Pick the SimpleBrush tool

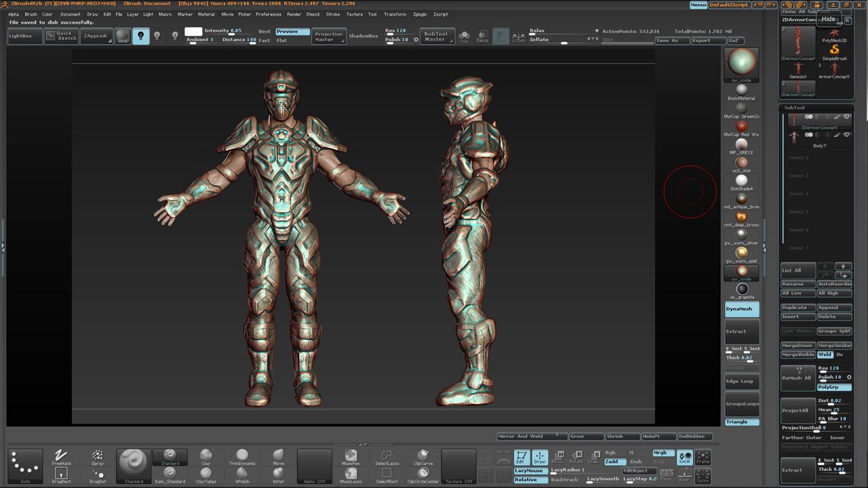tap(834, 52)
